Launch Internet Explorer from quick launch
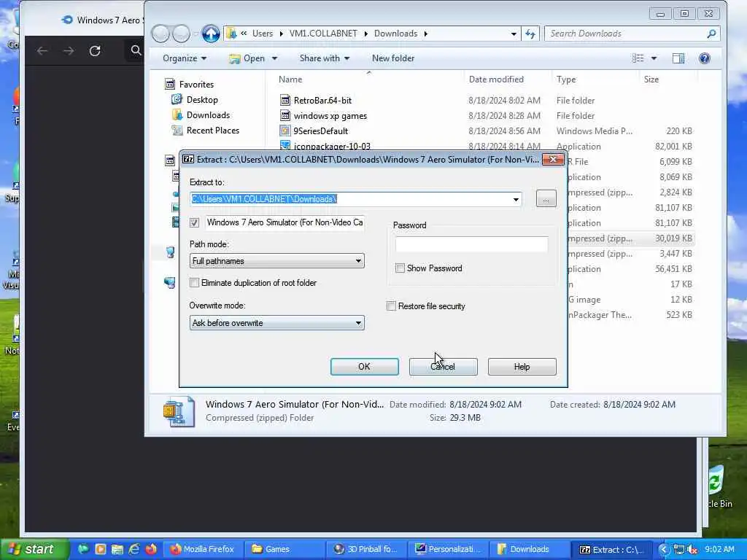This screenshot has width=747, height=560. pyautogui.click(x=134, y=549)
